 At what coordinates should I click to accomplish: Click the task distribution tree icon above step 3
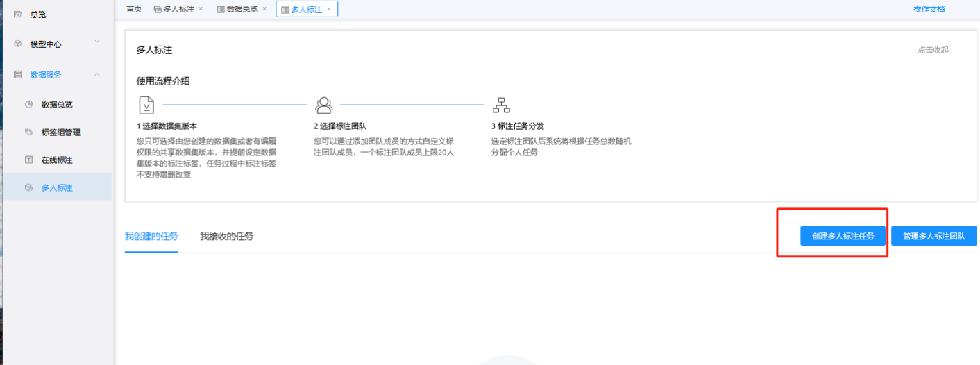tap(500, 105)
